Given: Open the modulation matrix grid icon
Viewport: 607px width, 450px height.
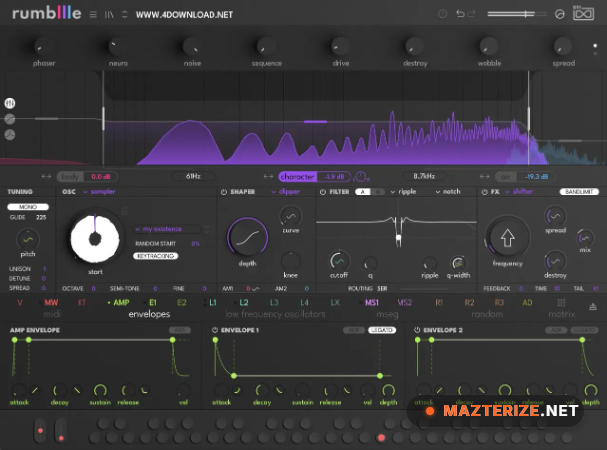Looking at the screenshot, I should tap(561, 302).
